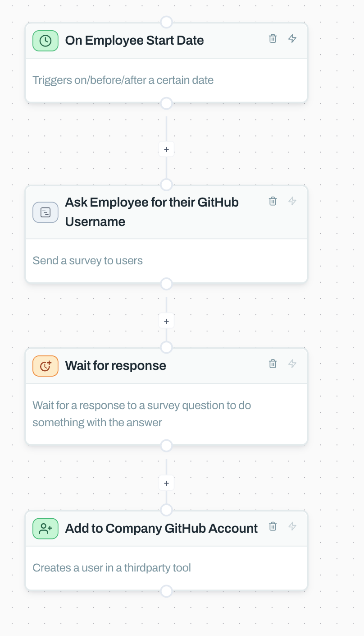This screenshot has width=364, height=636.
Task: Click the survey icon on GitHub Username node
Action: tap(45, 212)
